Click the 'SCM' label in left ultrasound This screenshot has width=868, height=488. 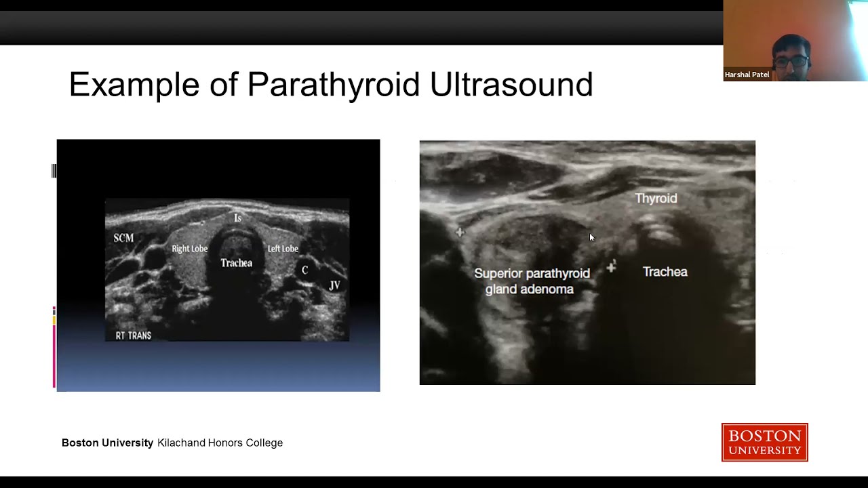123,238
